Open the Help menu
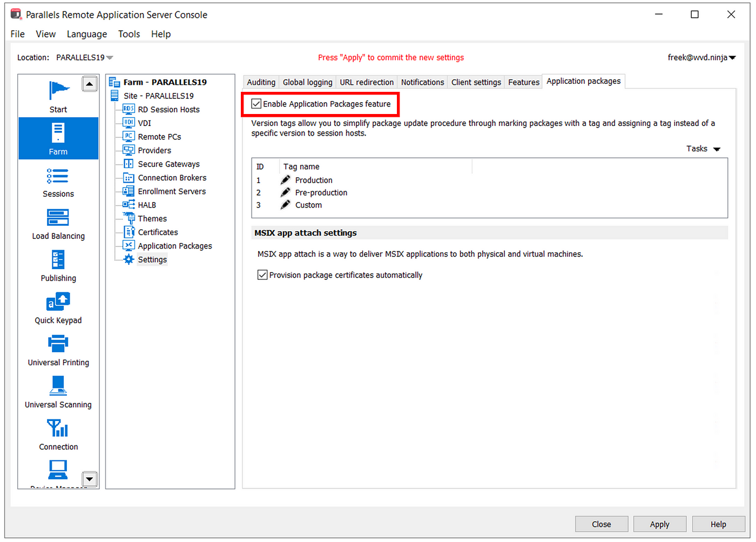This screenshot has height=542, width=756. [x=161, y=34]
